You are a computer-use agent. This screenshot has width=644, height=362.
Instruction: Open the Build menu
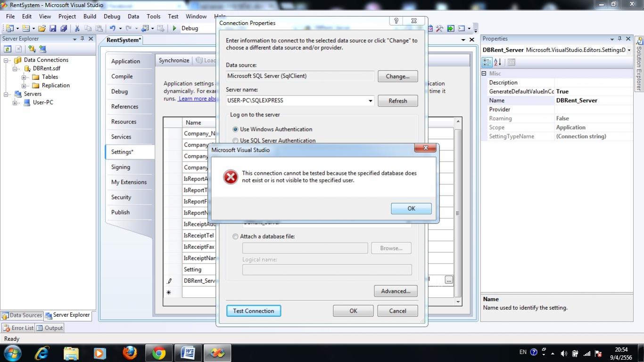point(90,16)
